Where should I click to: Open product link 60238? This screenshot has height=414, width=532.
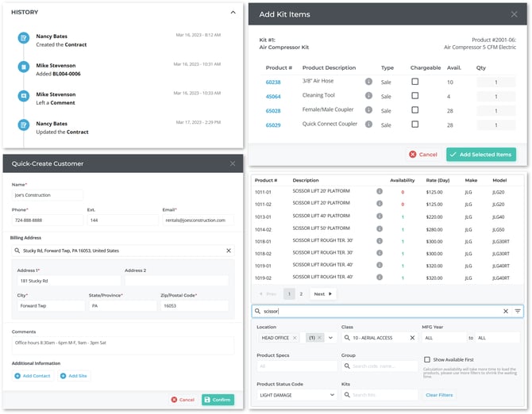273,82
